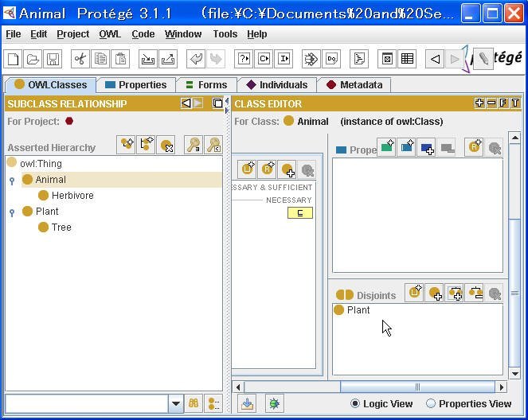Open the Forms tab

click(206, 85)
